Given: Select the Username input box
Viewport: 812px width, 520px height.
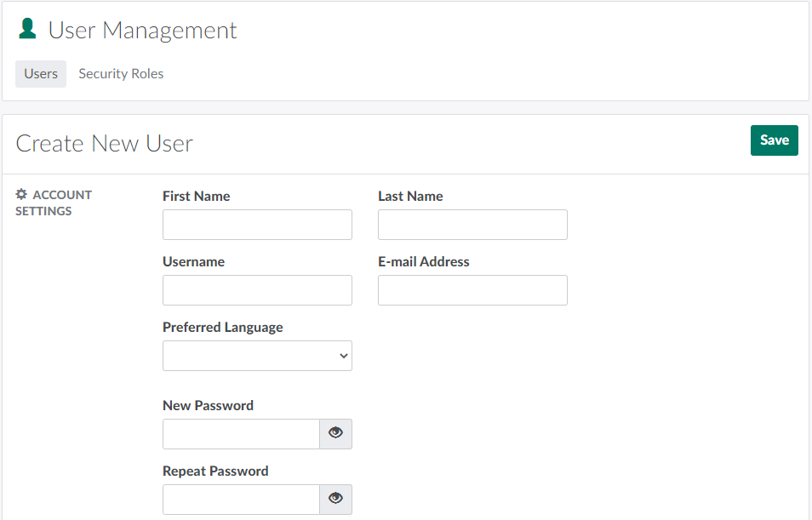Looking at the screenshot, I should 257,290.
